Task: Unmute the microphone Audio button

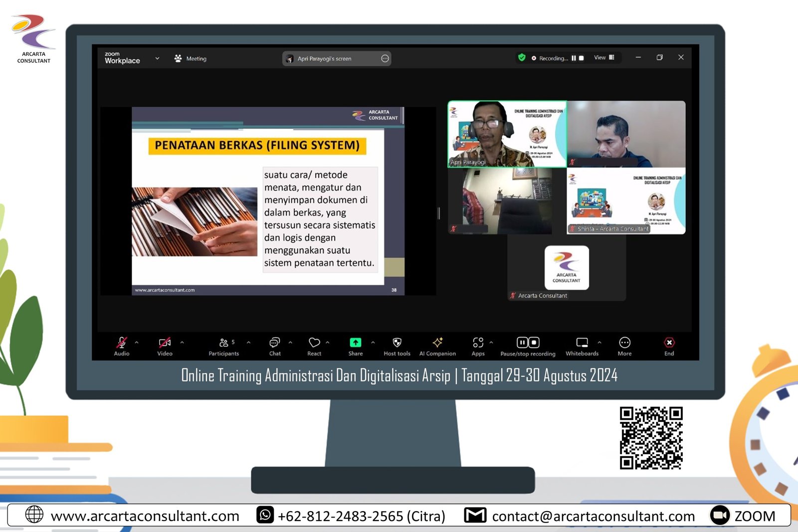Action: click(121, 343)
